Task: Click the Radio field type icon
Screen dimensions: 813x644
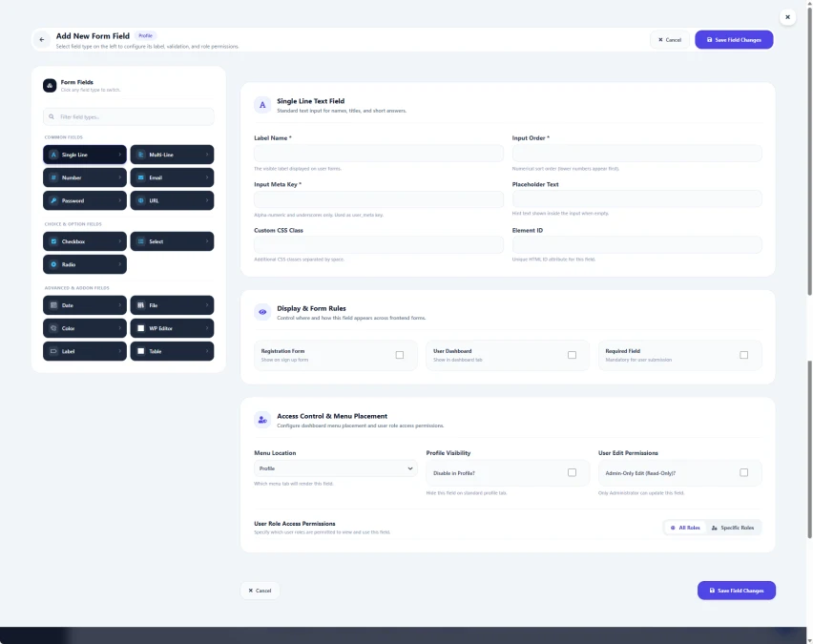Action: point(53,264)
